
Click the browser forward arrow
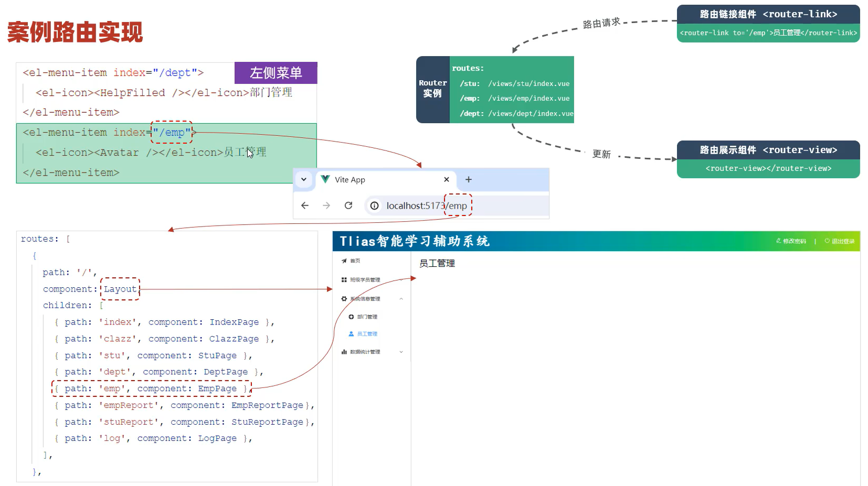tap(326, 206)
